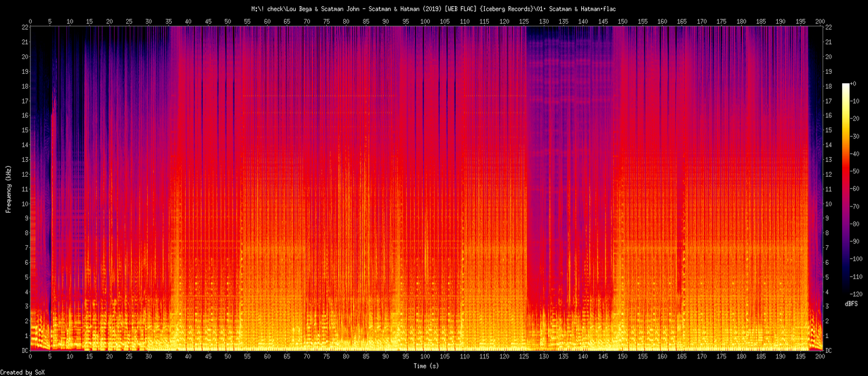The height and width of the screenshot is (376, 868).
Task: Click the FLAC file path title text
Action: tap(434, 8)
